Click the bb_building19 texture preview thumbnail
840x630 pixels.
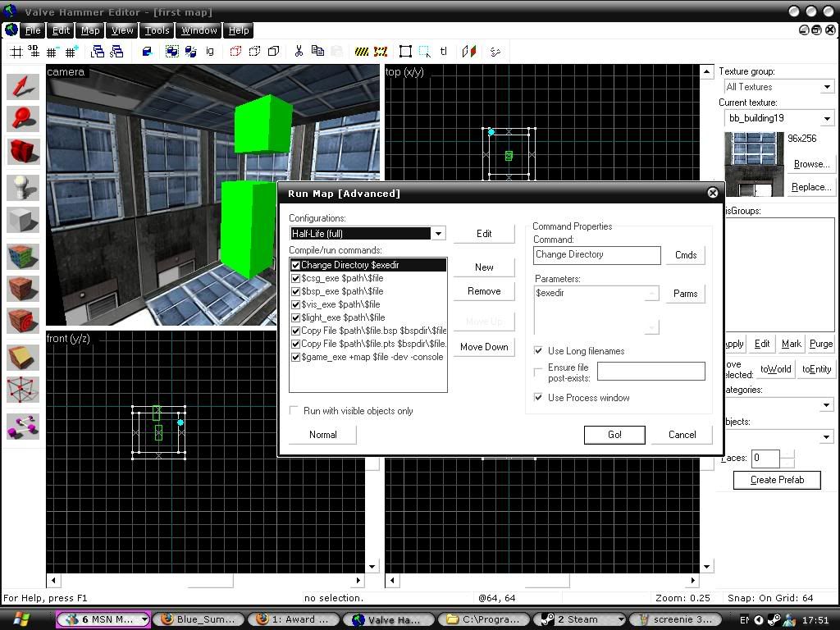[x=753, y=164]
